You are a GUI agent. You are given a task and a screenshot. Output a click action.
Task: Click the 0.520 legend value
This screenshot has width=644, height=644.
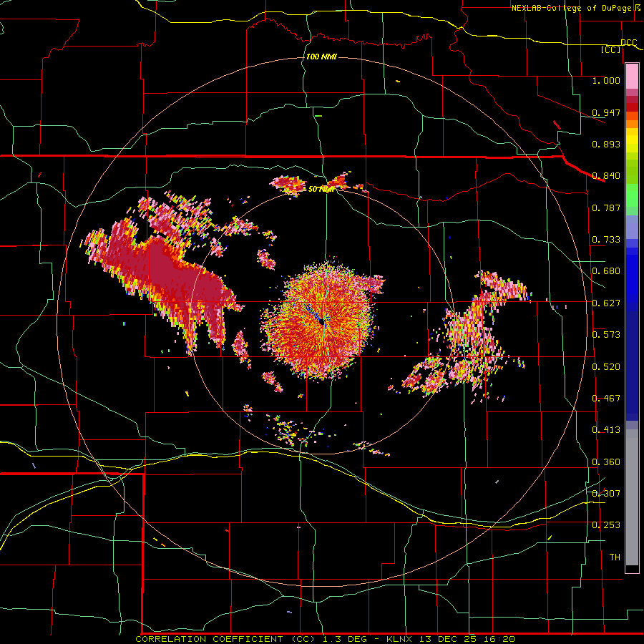606,366
